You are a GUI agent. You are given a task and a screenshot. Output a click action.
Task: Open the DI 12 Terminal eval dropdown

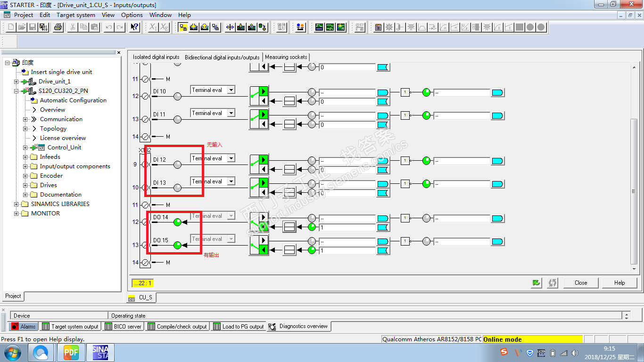click(231, 158)
